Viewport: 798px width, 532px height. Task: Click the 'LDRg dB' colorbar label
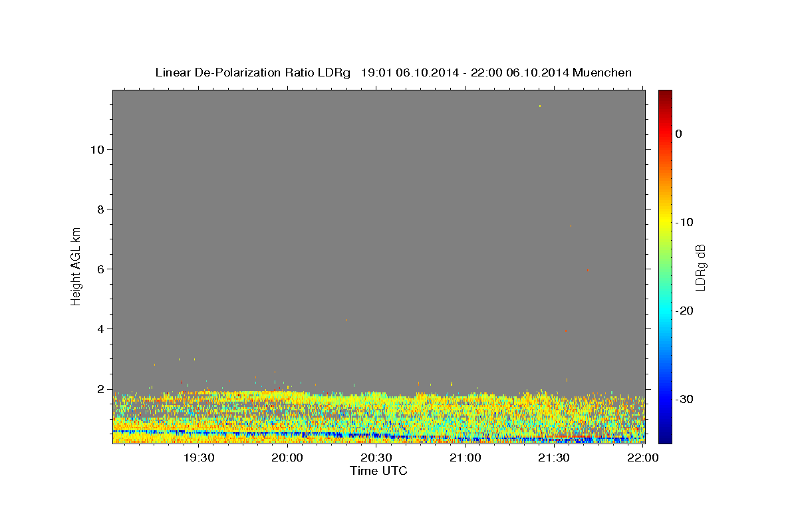tap(700, 267)
